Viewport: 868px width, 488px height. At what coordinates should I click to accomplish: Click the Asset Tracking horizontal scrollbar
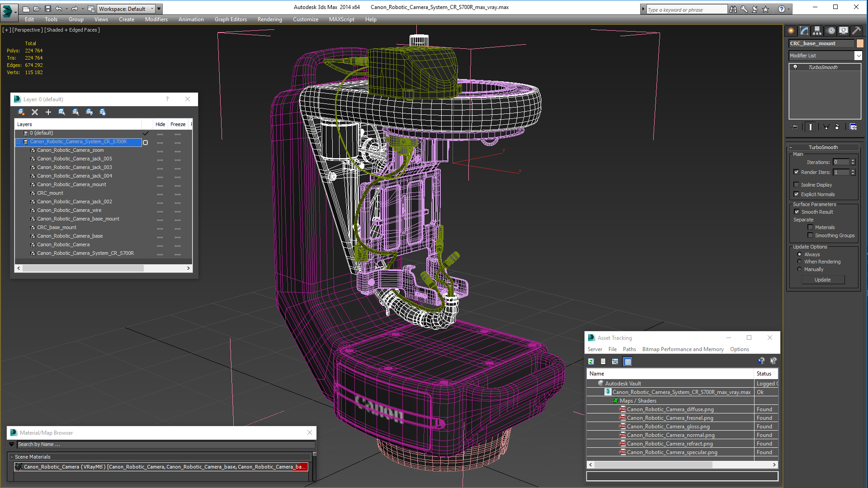pyautogui.click(x=653, y=465)
